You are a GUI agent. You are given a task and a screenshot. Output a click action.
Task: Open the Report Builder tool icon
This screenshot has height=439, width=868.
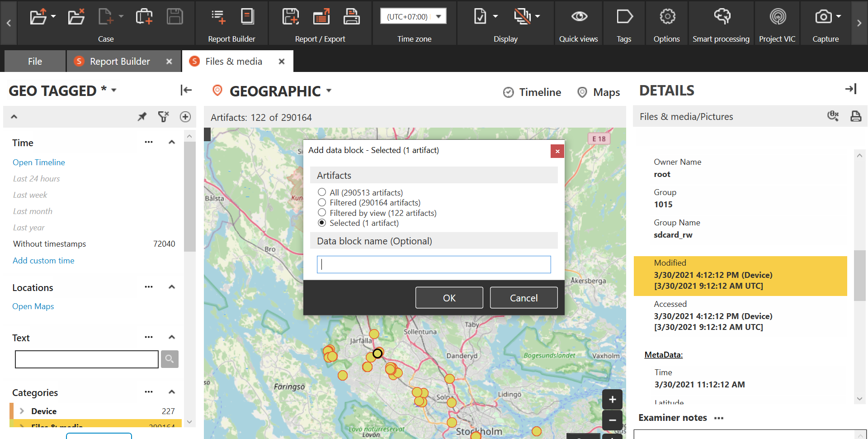pos(247,16)
